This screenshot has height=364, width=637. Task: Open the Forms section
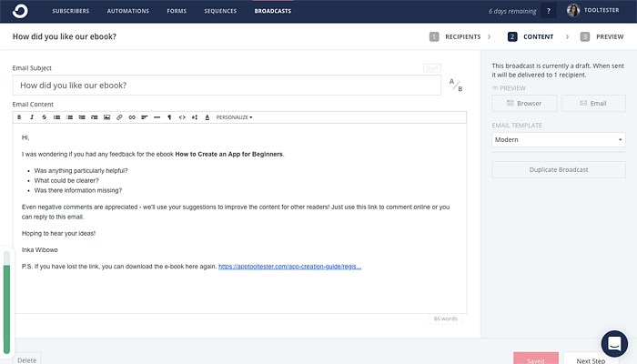(177, 11)
